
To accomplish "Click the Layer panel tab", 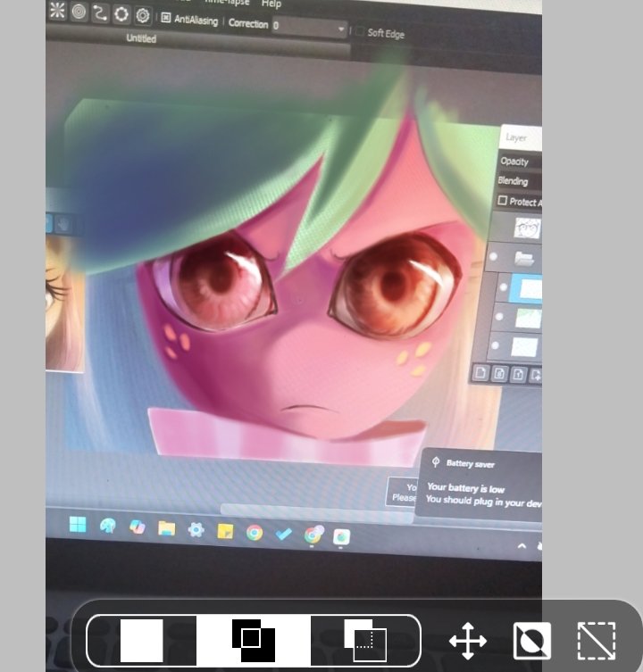I will (521, 137).
